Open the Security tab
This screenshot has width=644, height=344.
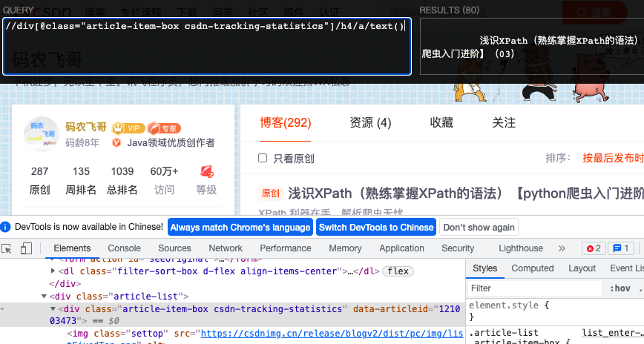(458, 248)
